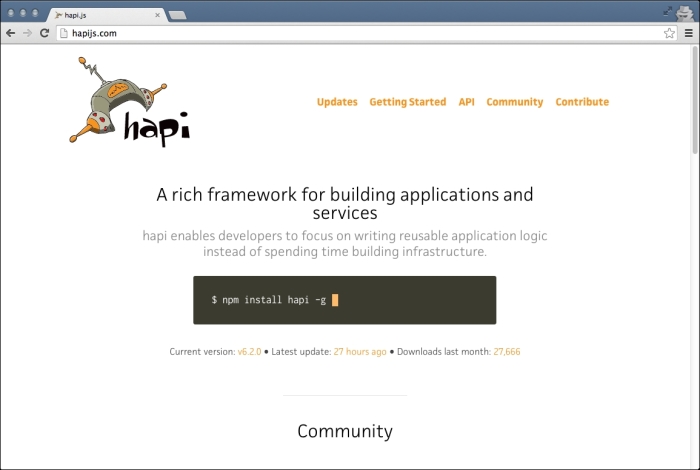This screenshot has width=700, height=470.
Task: Open Community in the top navigation
Action: click(x=515, y=102)
